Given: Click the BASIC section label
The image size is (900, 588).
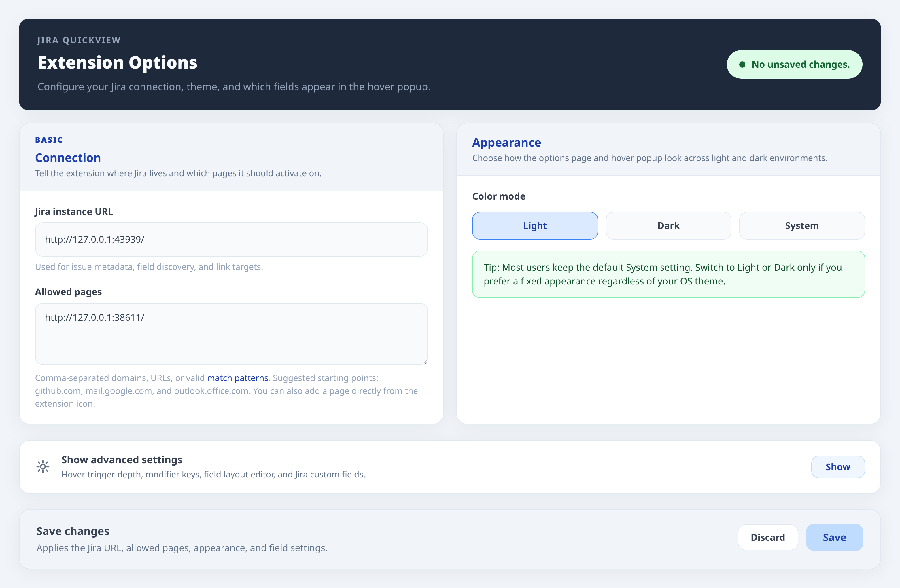Looking at the screenshot, I should (48, 139).
